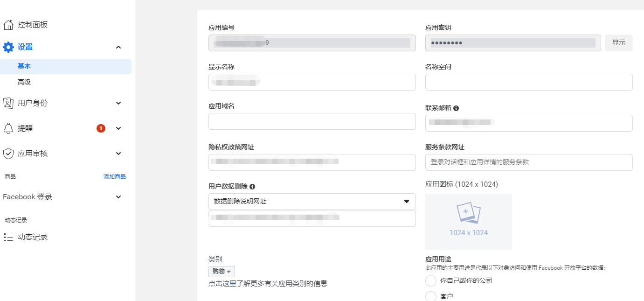Switch to the 高级 tab
The width and height of the screenshot is (644, 301).
point(24,82)
